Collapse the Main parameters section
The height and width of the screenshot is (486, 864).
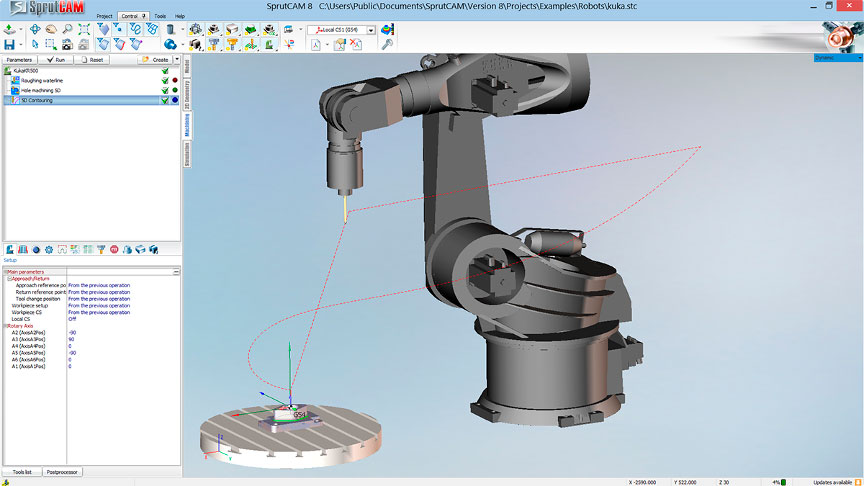(x=6, y=272)
